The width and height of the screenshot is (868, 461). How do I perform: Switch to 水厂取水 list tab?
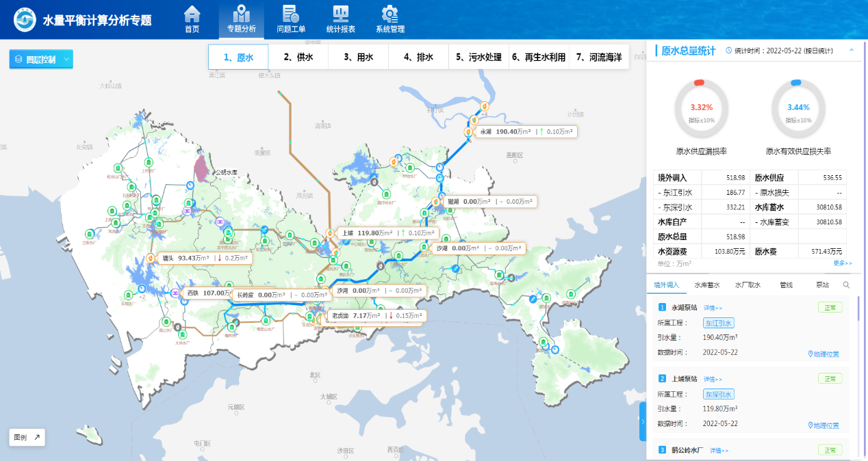point(748,285)
